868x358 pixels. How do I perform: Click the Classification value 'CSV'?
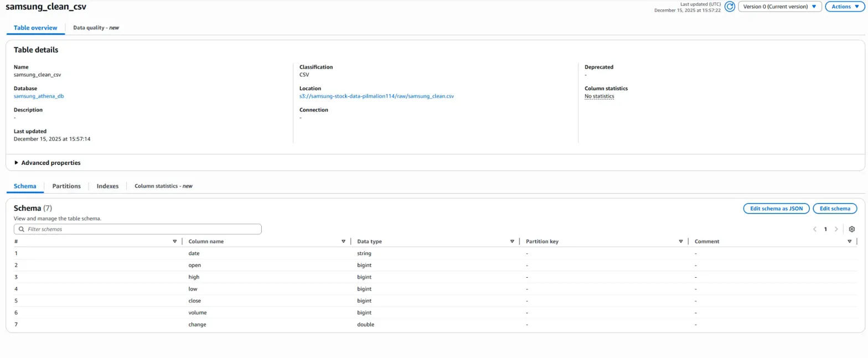[x=304, y=74]
